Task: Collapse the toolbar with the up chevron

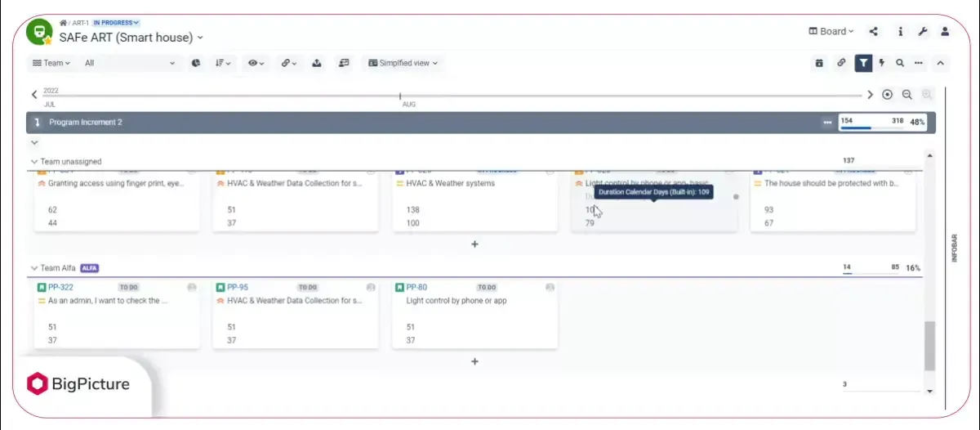Action: (x=940, y=63)
